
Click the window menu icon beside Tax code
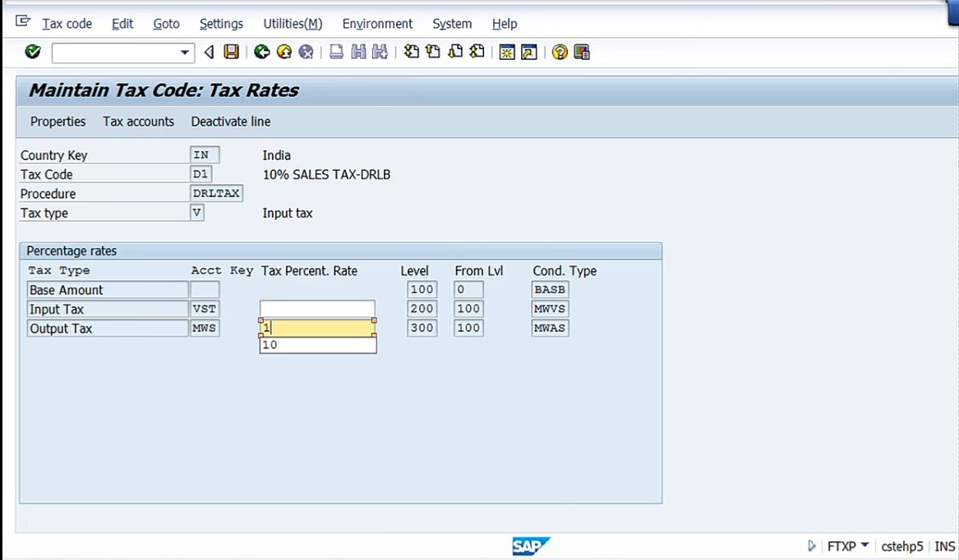pyautogui.click(x=23, y=21)
